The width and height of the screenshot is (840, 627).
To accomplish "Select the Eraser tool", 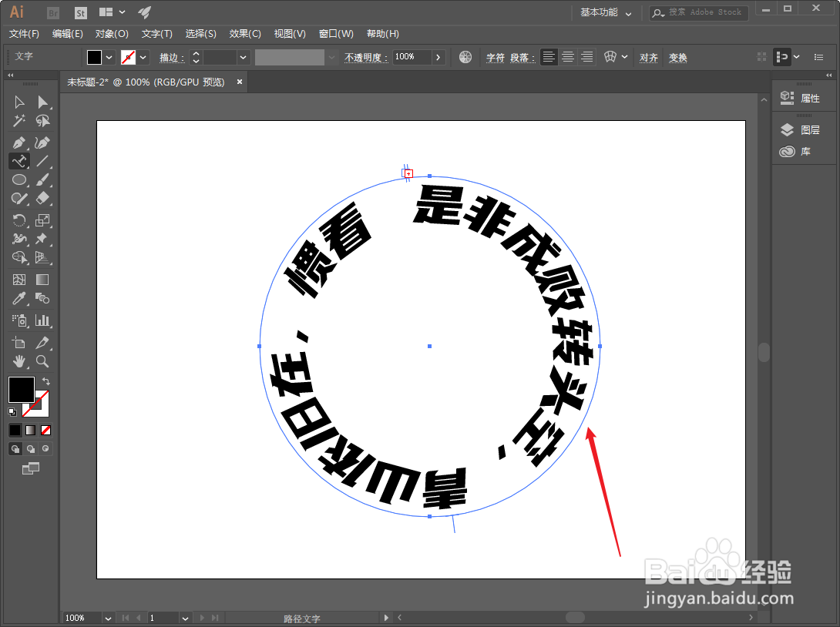I will 42,199.
